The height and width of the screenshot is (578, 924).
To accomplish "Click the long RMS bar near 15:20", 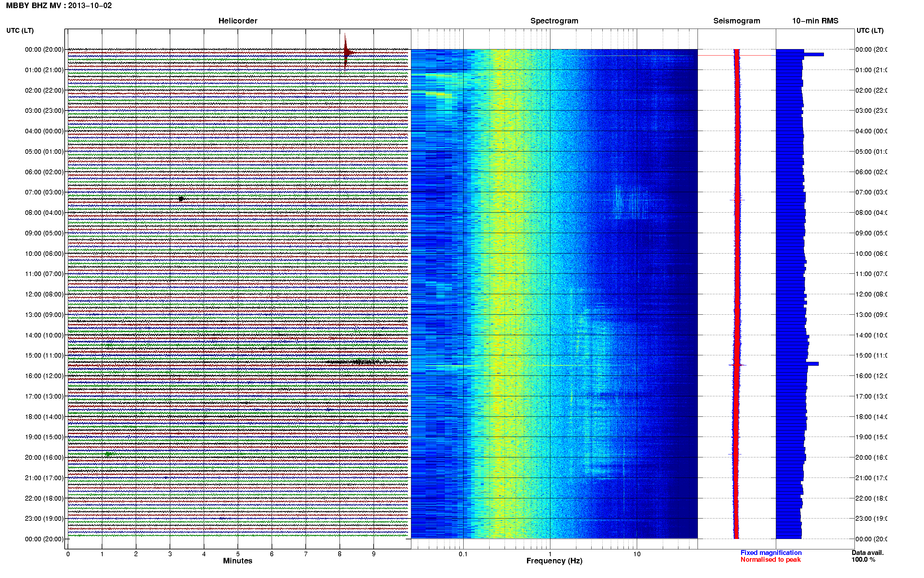I will [x=797, y=363].
